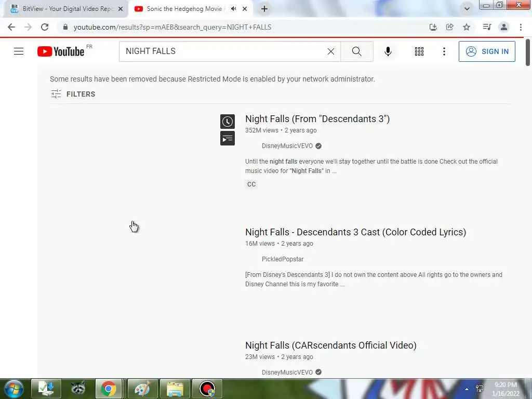Click the address bar URL

click(x=172, y=27)
